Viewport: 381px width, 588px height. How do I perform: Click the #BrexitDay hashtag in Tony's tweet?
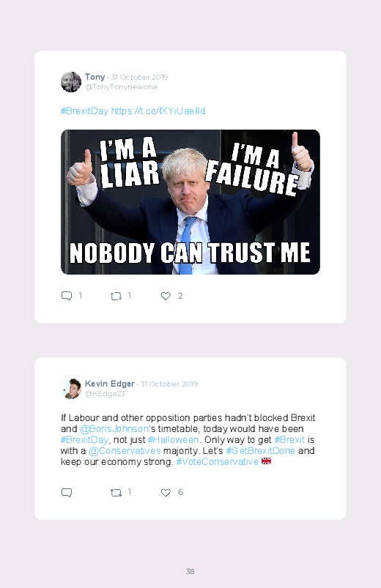tap(84, 111)
